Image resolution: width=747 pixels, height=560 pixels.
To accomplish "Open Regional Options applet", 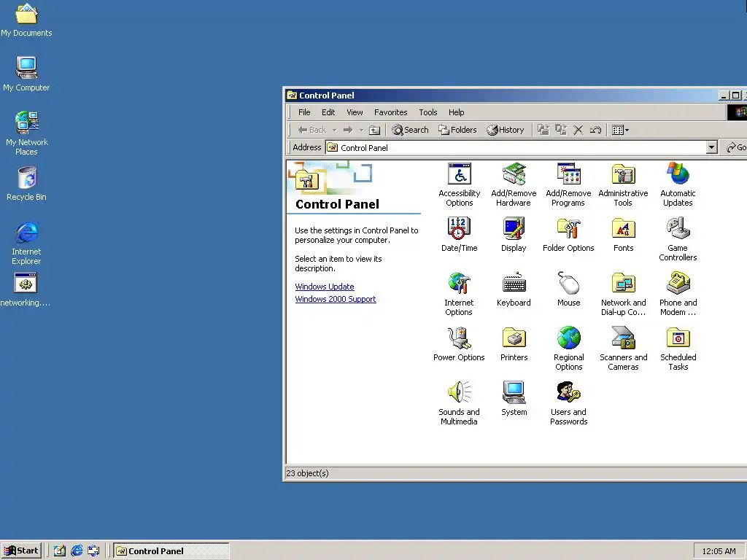I will (568, 349).
